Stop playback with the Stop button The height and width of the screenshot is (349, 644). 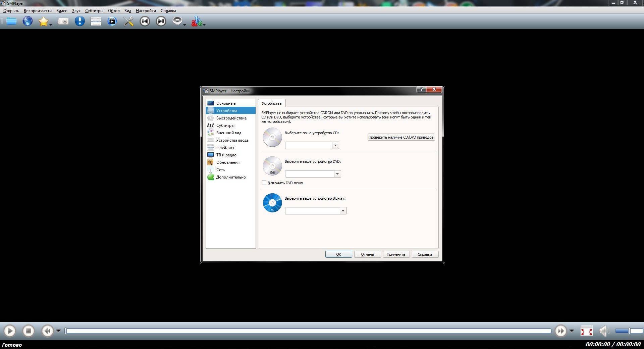[x=29, y=331]
